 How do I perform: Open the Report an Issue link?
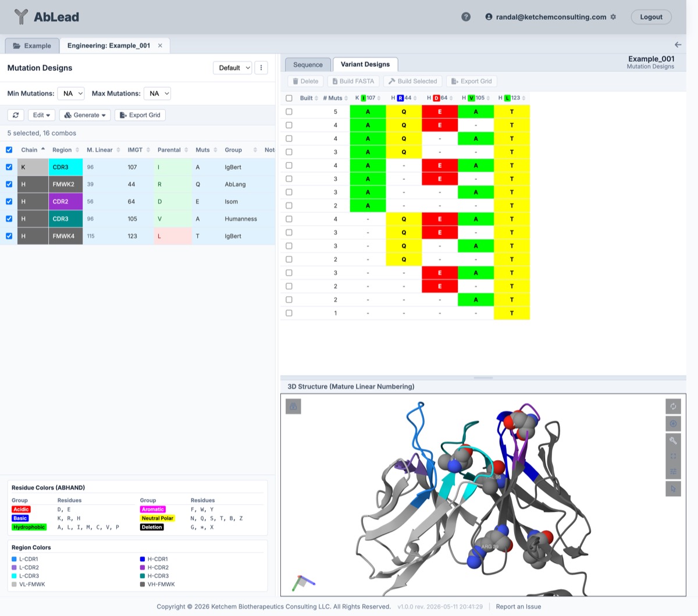tap(518, 607)
